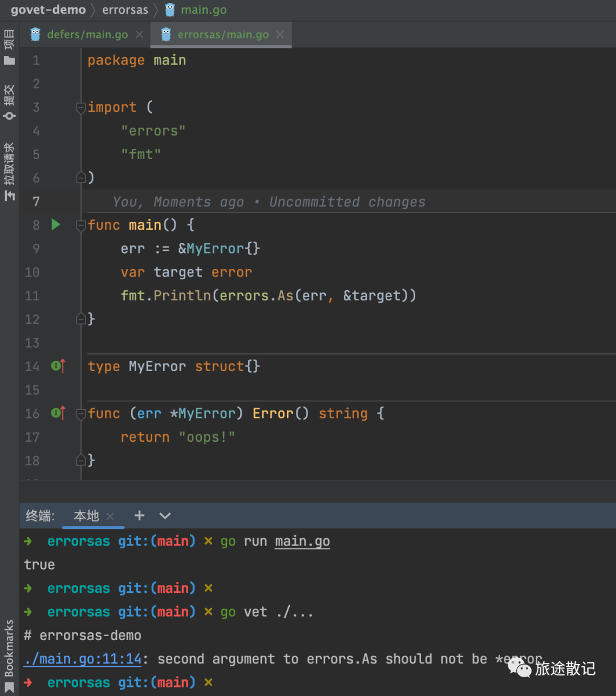Image resolution: width=616 pixels, height=696 pixels.
Task: Click main.go link in go run command
Action: (x=302, y=541)
